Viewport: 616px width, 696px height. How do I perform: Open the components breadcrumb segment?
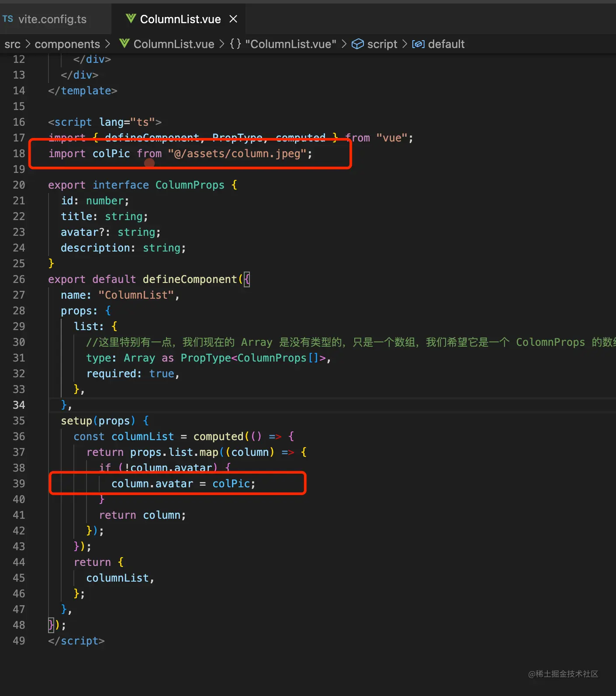(67, 44)
